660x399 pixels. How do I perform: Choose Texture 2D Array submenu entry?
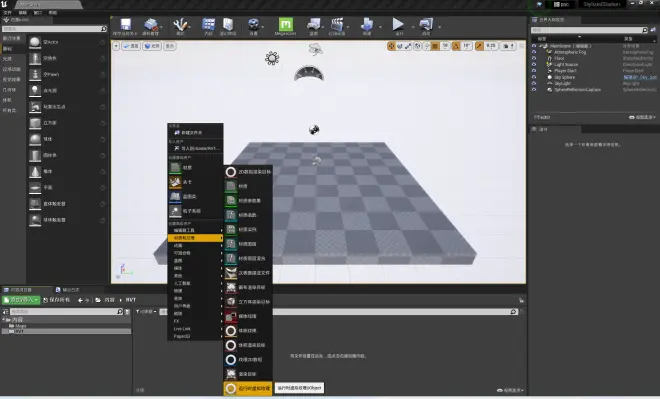(248, 359)
